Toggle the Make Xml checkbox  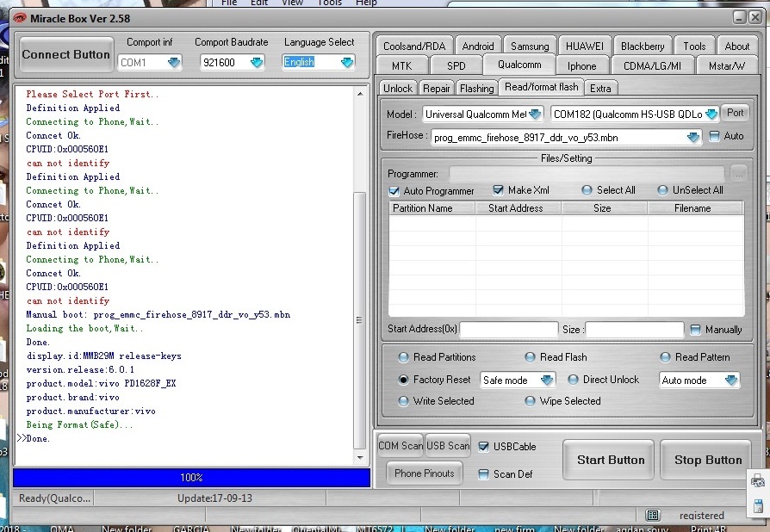(498, 190)
